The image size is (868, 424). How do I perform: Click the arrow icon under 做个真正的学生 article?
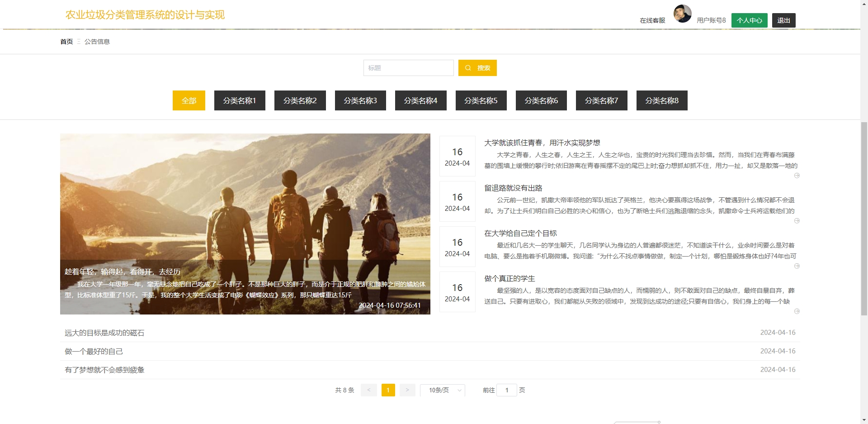797,311
